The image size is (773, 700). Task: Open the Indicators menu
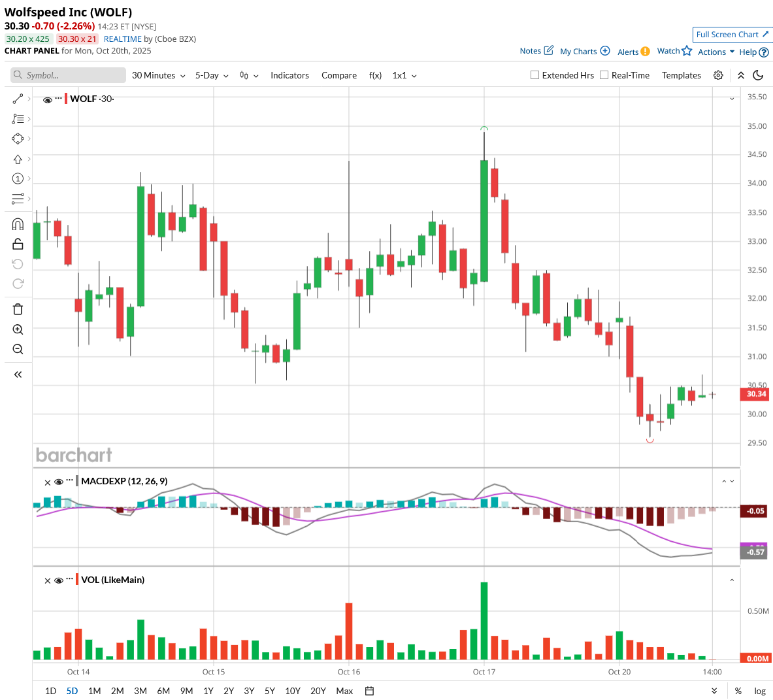[289, 75]
